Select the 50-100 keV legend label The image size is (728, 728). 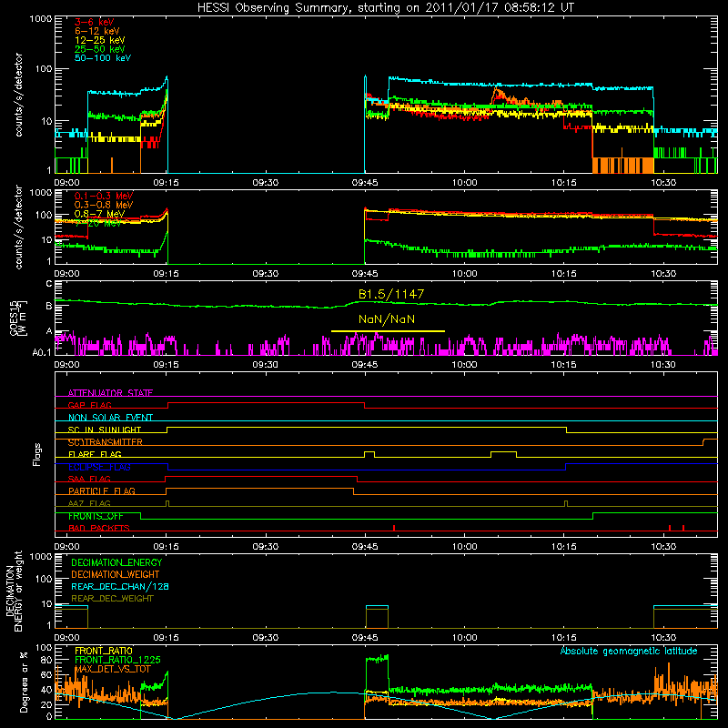point(103,58)
